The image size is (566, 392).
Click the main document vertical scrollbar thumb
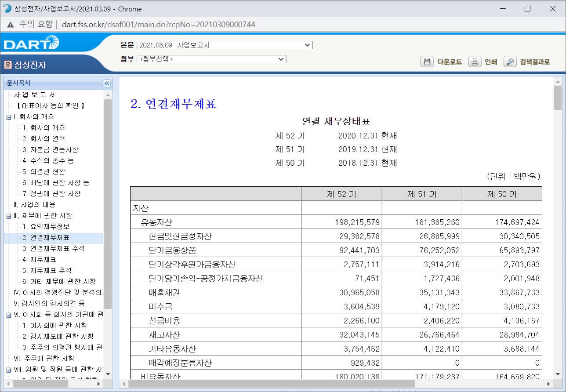[558, 98]
